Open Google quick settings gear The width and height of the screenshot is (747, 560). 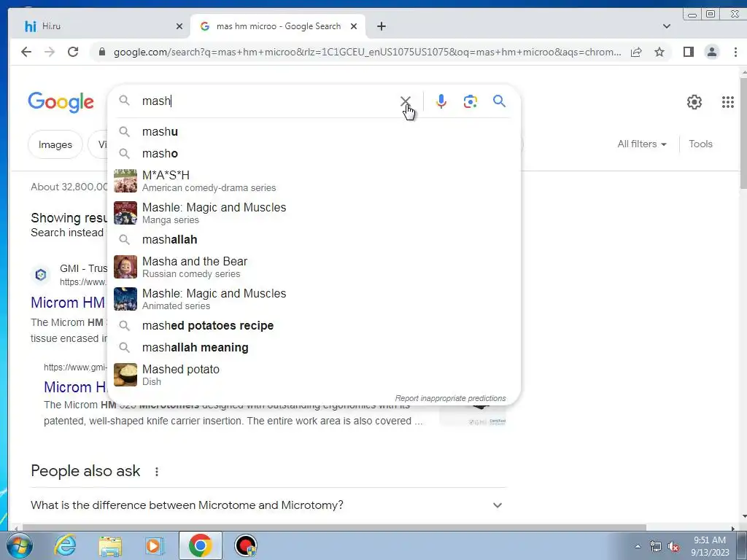(694, 102)
